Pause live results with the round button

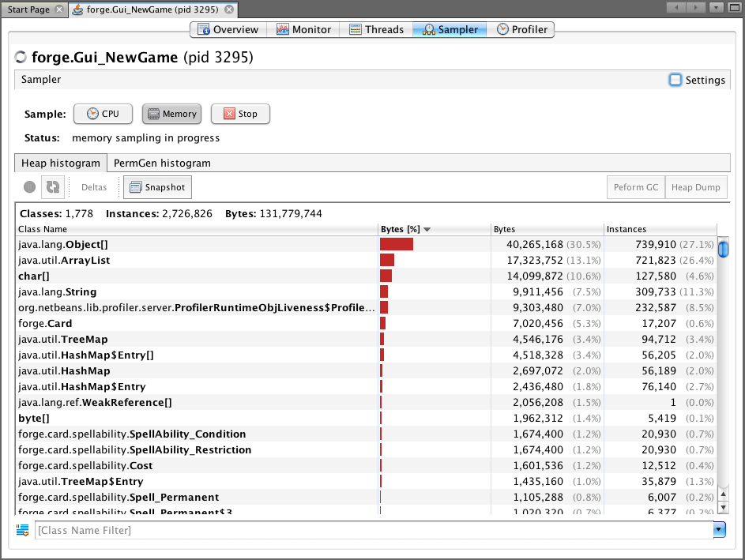click(x=29, y=187)
